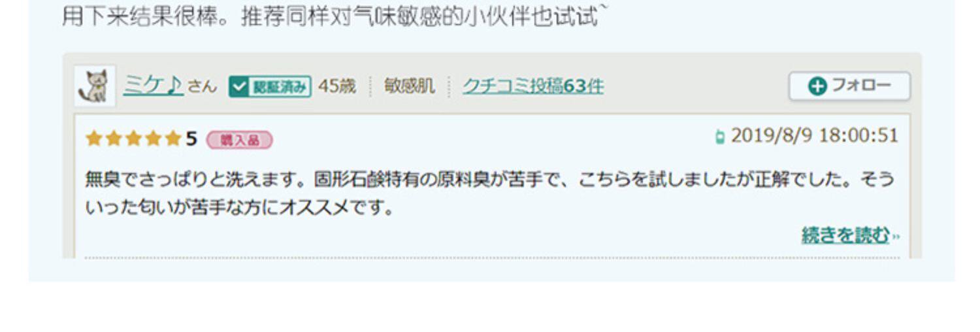980x332 pixels.
Task: Open 続きを読む to read more
Action: point(845,235)
